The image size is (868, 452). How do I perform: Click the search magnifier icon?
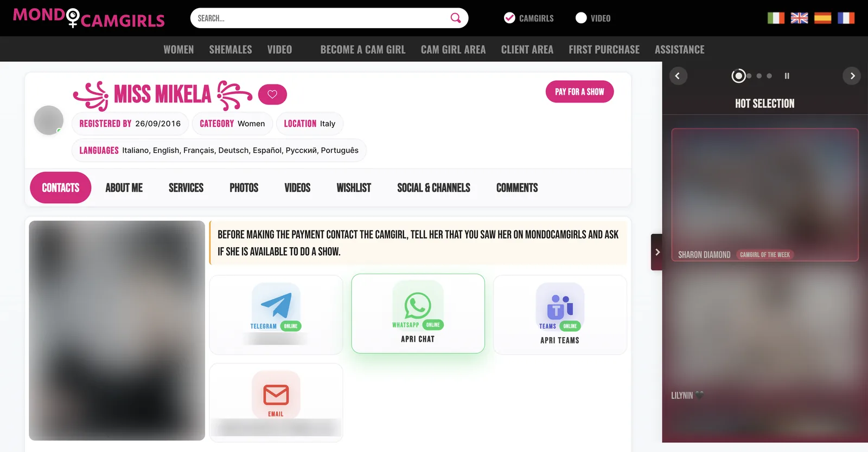456,18
